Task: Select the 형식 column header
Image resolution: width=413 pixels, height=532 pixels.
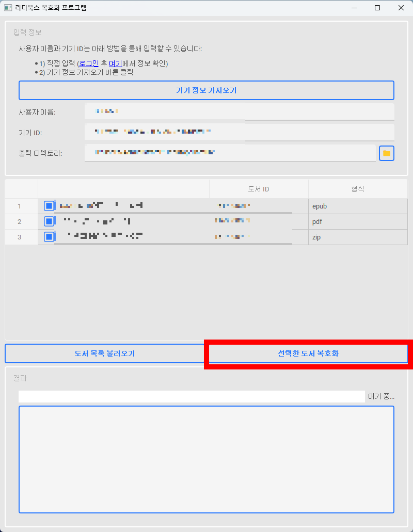Action: [x=358, y=189]
